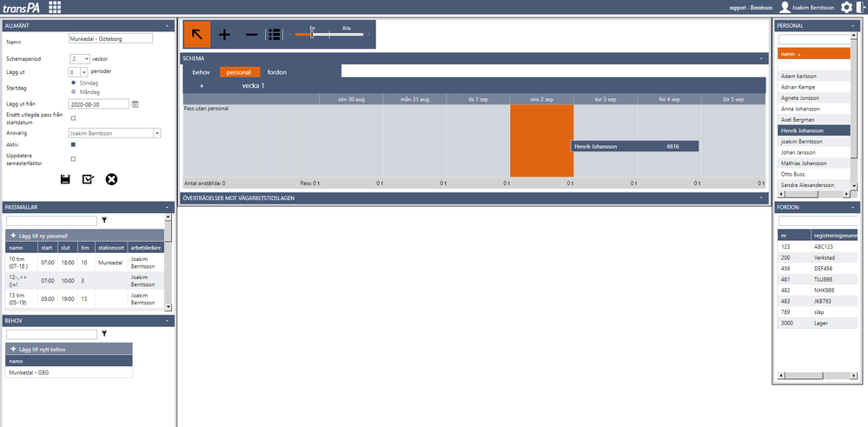Click the Passmallar search field
Viewport: 868px width, 427px height.
click(51, 221)
